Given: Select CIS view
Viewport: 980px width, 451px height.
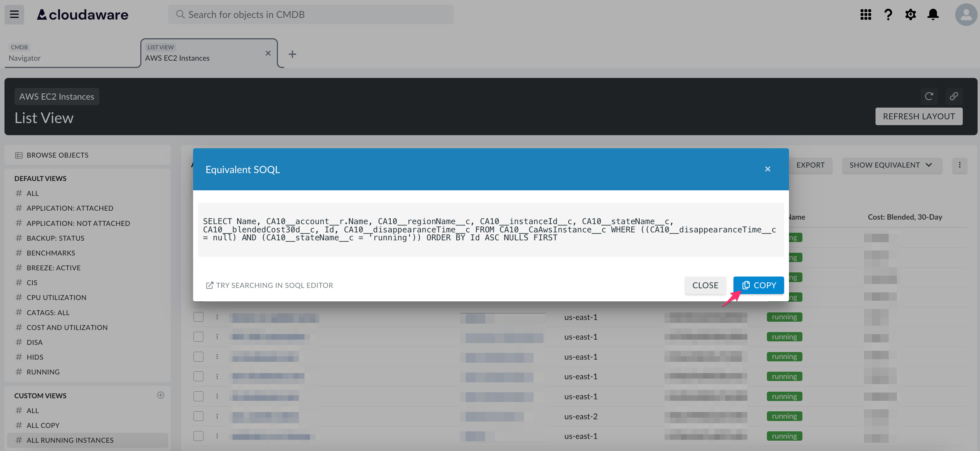Looking at the screenshot, I should (x=32, y=282).
